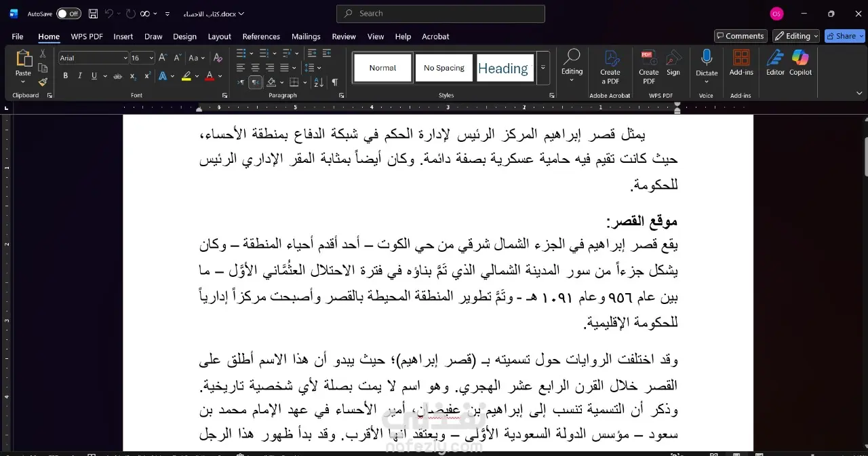
Task: Apply the Heading style
Action: tap(505, 68)
